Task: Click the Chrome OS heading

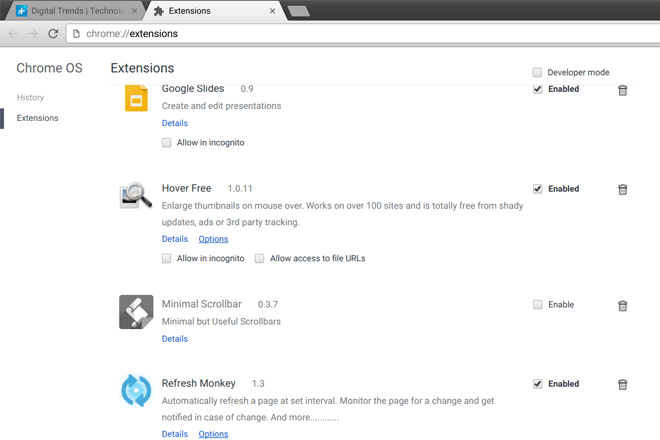Action: 49,68
